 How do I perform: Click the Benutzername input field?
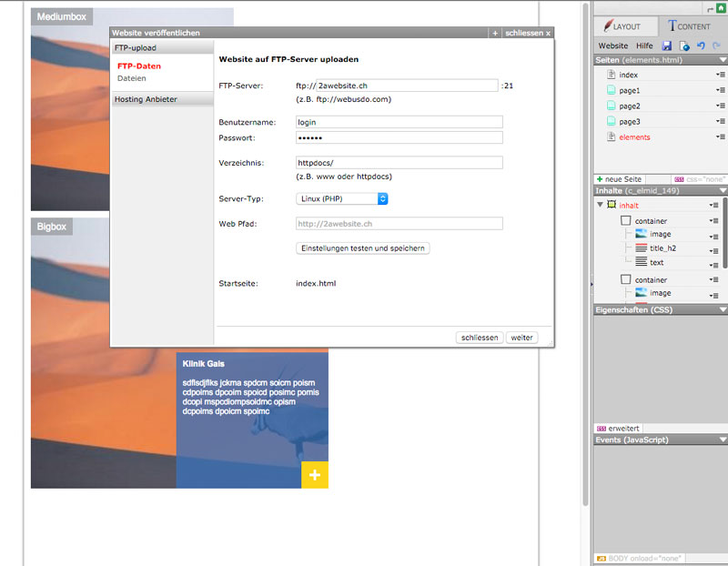click(399, 122)
